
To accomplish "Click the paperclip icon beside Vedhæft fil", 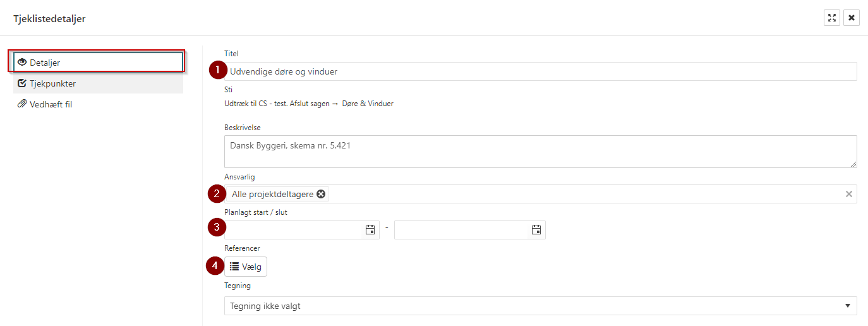I will 22,104.
